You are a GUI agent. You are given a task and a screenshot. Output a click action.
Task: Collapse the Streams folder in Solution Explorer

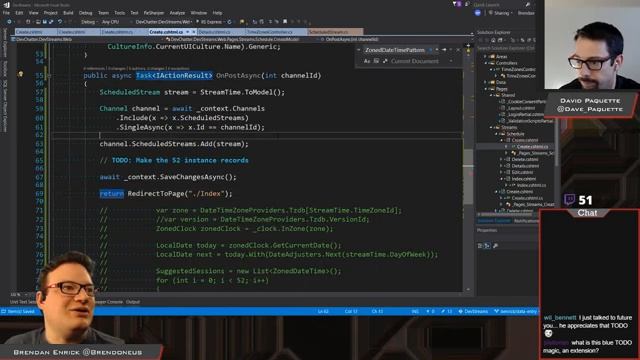click(491, 127)
